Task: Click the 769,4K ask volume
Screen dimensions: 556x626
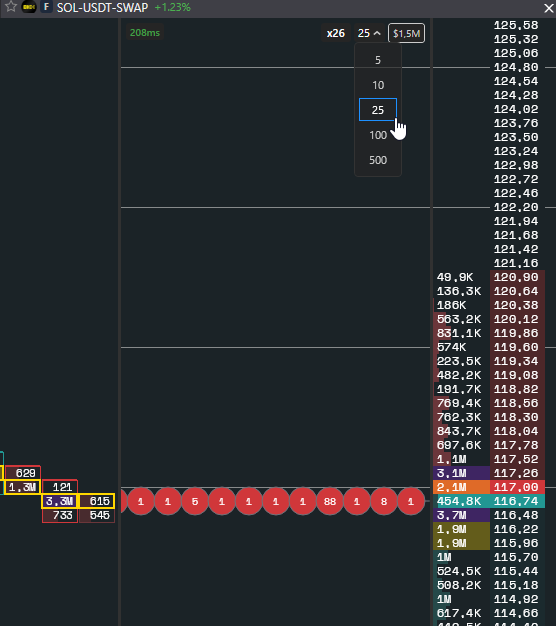Action: tap(459, 403)
